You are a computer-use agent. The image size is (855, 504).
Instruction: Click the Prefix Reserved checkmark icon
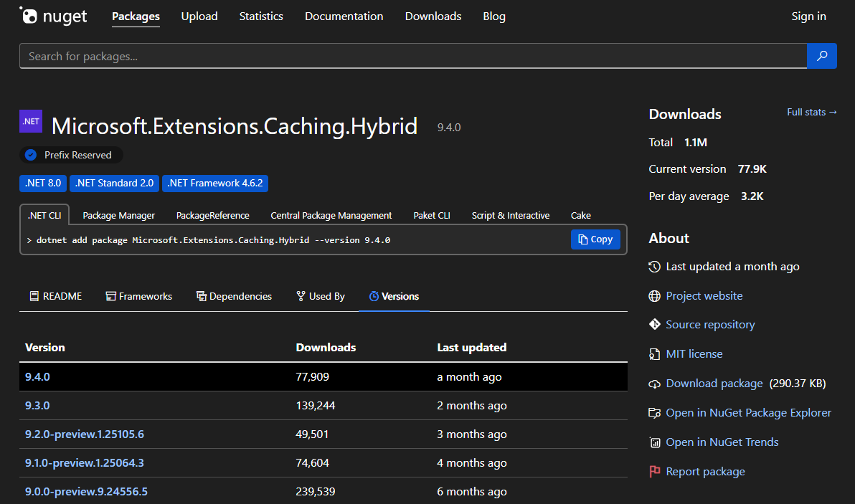31,156
